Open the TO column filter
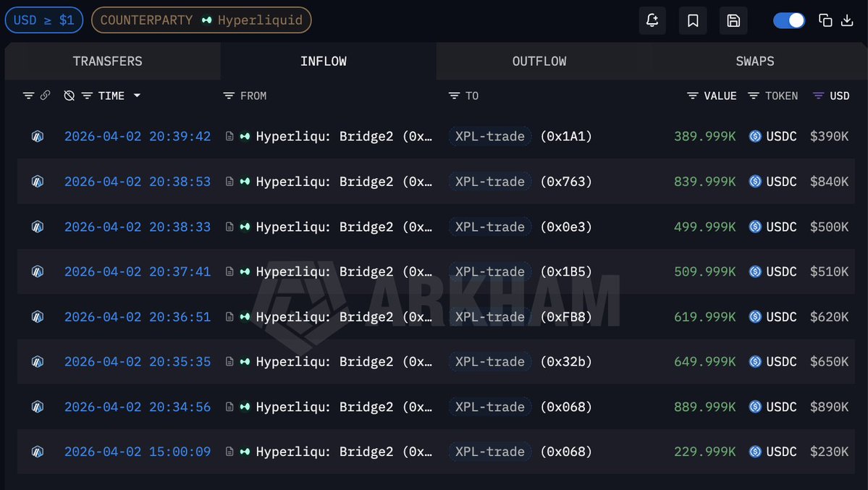The height and width of the screenshot is (490, 868). tap(454, 96)
